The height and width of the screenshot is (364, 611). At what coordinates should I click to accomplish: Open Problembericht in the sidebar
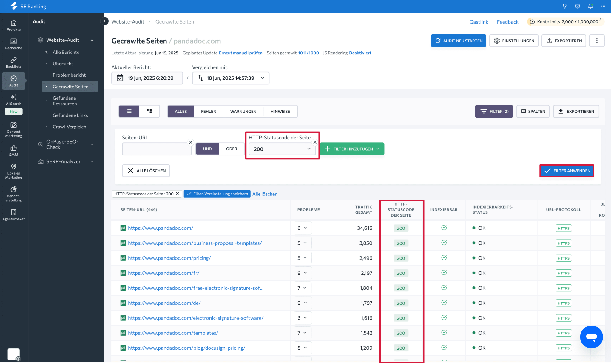click(x=69, y=75)
